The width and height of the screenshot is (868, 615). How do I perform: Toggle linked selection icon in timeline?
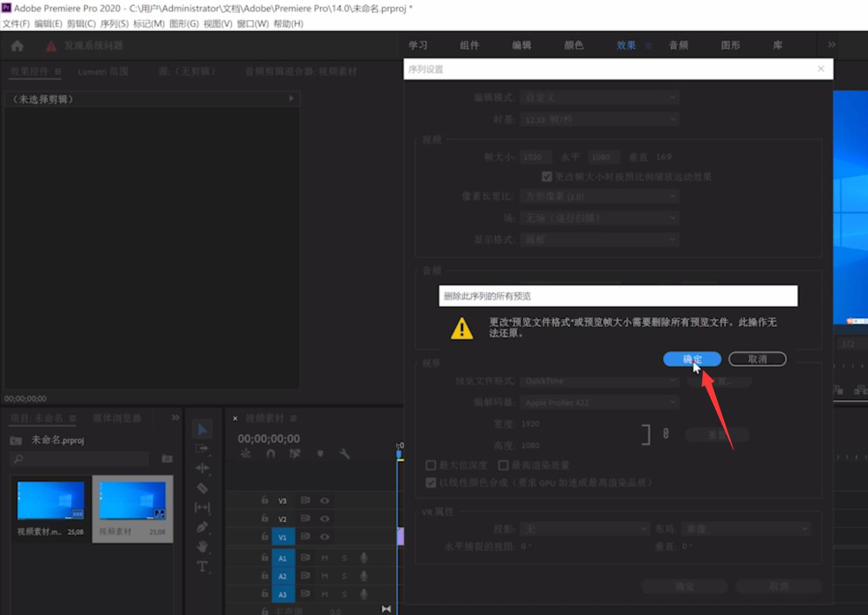tap(295, 454)
